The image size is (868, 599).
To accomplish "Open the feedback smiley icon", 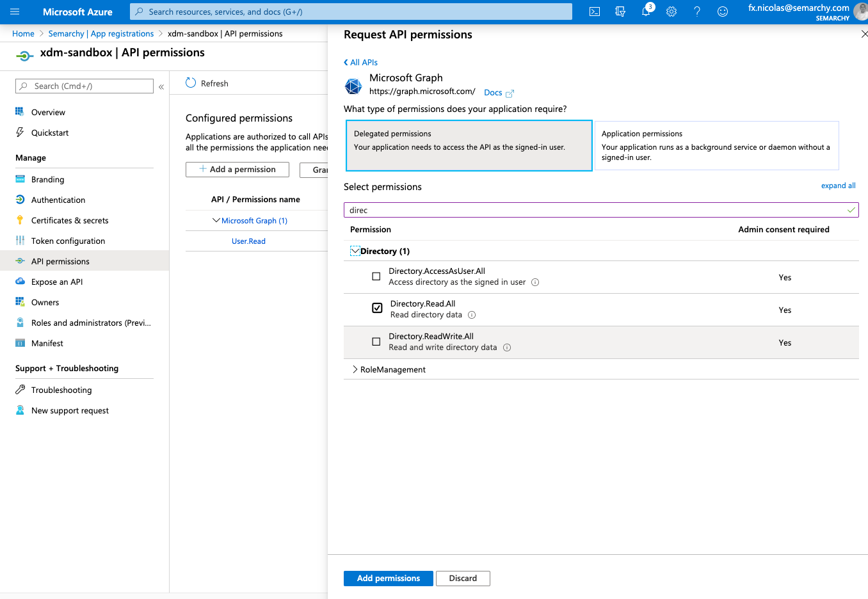I will coord(723,12).
